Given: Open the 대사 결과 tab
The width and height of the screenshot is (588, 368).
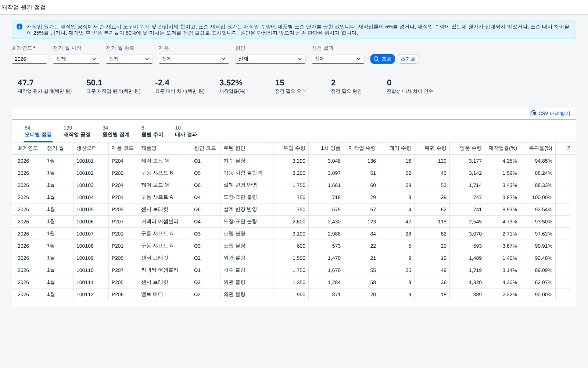Looking at the screenshot, I should pos(186,132).
